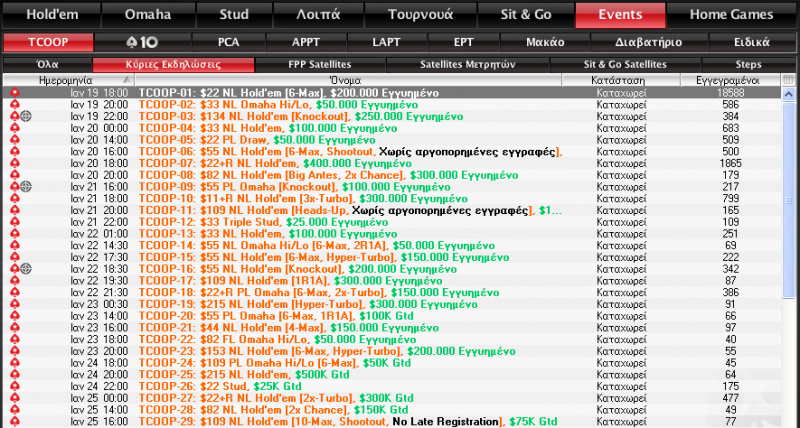Click the red spade icon of TCOOP-14
Image resolution: width=800 pixels, height=428 pixels.
pyautogui.click(x=15, y=245)
